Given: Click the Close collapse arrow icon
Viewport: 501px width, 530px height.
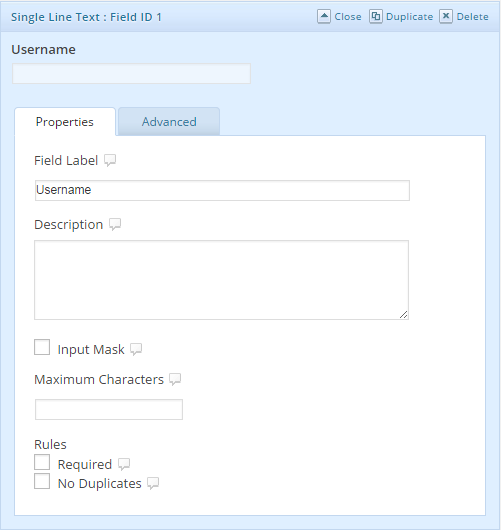Looking at the screenshot, I should click(x=324, y=16).
